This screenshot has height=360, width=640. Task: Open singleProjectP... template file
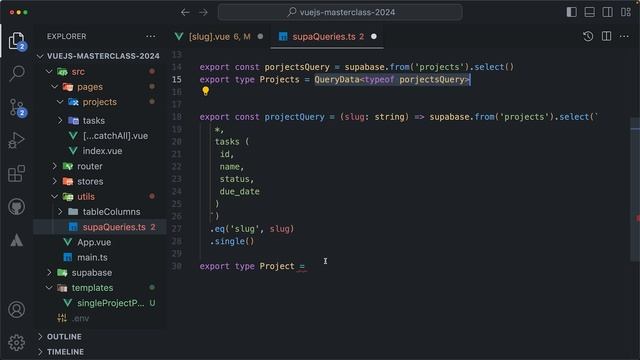pyautogui.click(x=111, y=303)
